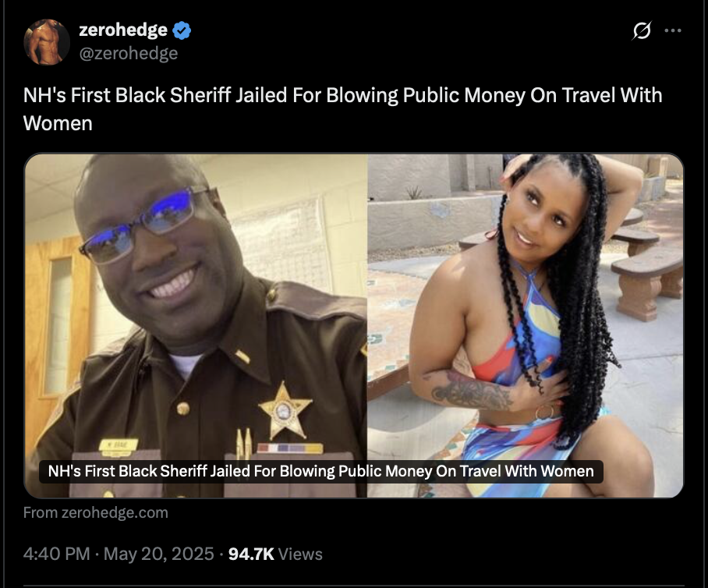
Task: Follow the "From zerohedge.com" source link
Action: point(96,512)
